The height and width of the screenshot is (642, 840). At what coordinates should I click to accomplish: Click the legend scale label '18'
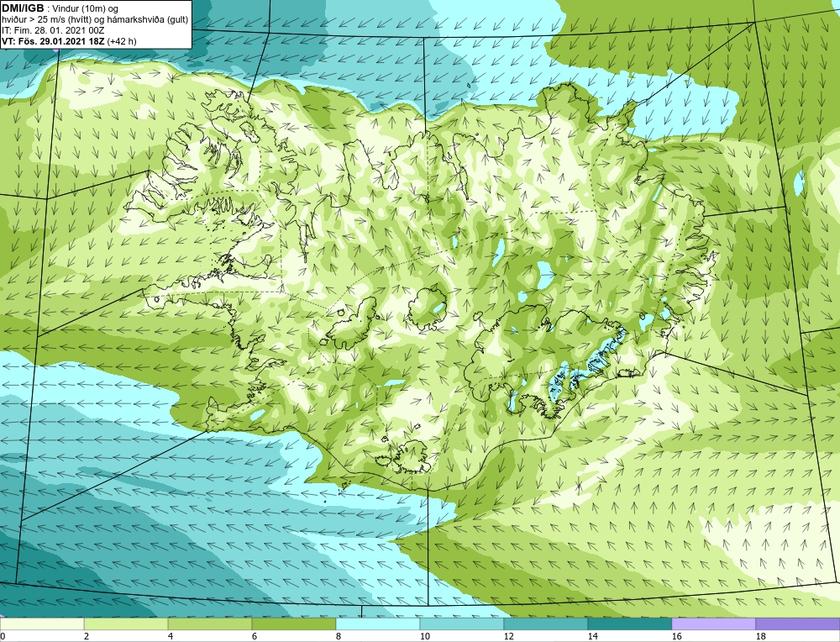click(x=761, y=636)
